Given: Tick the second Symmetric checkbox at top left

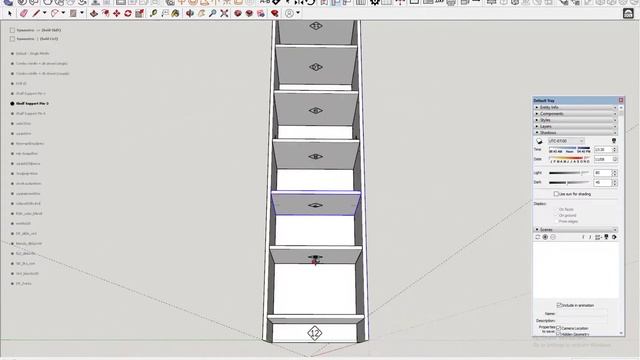Looking at the screenshot, I should pyautogui.click(x=12, y=39).
